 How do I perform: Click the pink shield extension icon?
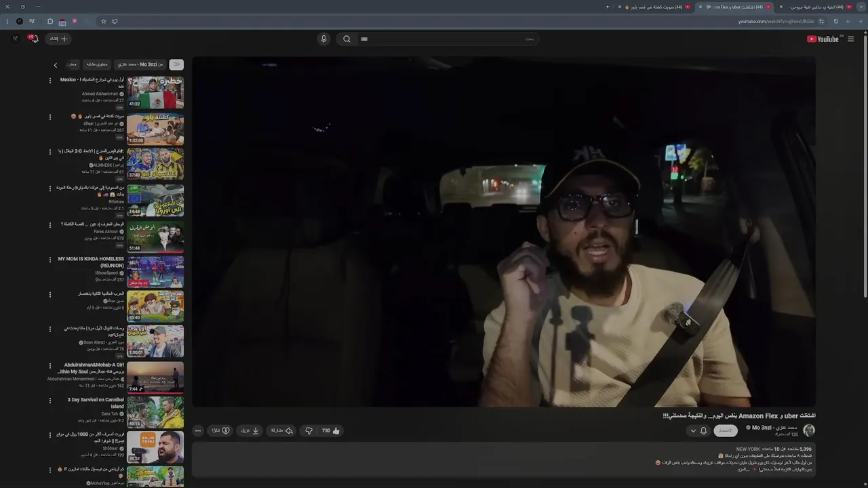75,21
